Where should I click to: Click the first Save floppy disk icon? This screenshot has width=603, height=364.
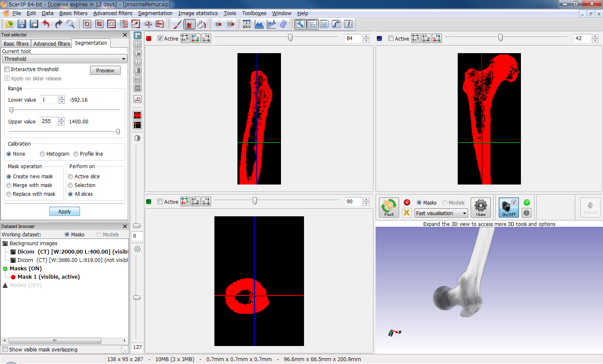click(22, 24)
